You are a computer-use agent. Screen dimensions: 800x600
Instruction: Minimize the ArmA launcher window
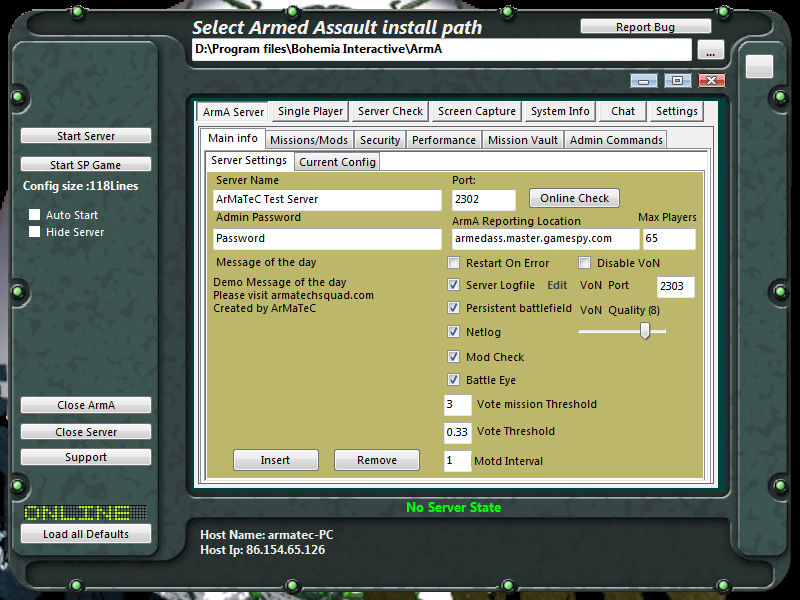tap(643, 81)
